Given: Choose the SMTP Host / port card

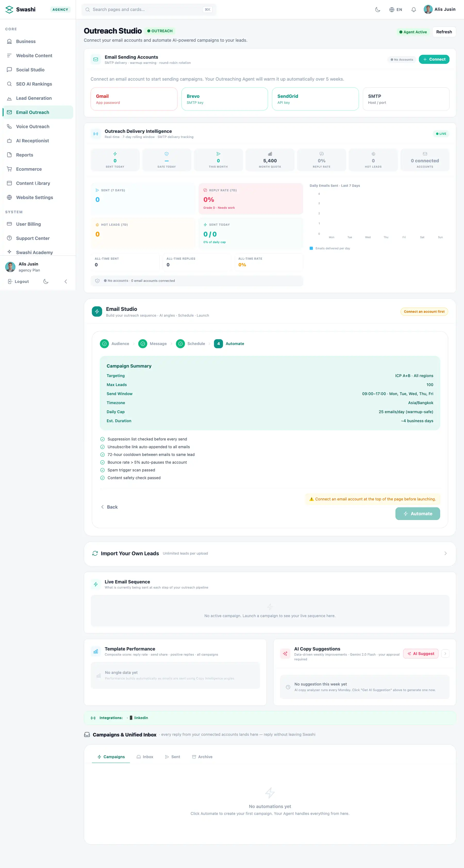Looking at the screenshot, I should point(406,99).
